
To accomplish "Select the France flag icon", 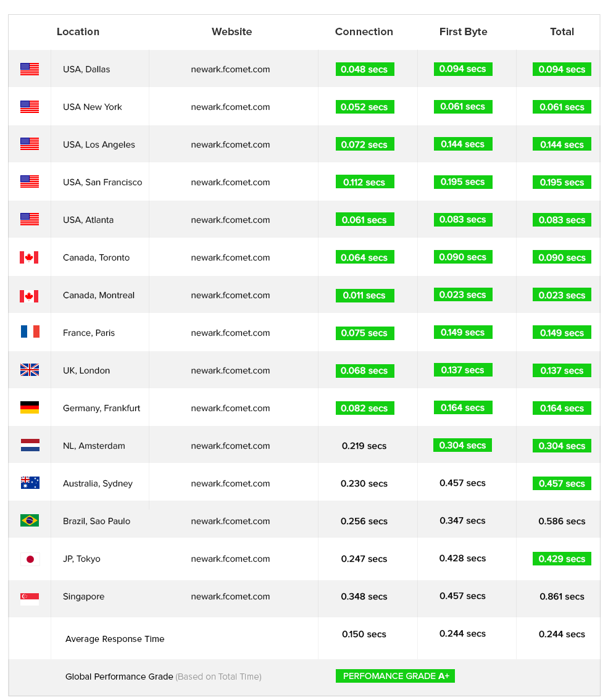I will point(30,331).
